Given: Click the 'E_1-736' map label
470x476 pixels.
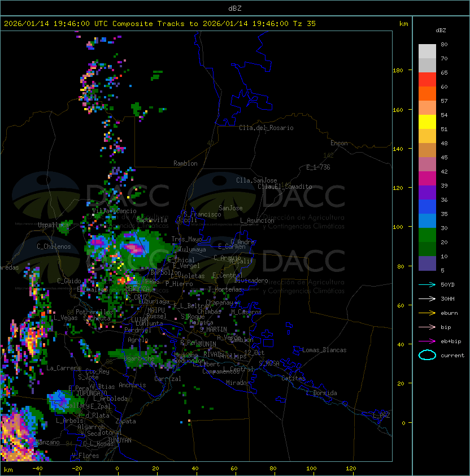Looking at the screenshot, I should point(318,167).
